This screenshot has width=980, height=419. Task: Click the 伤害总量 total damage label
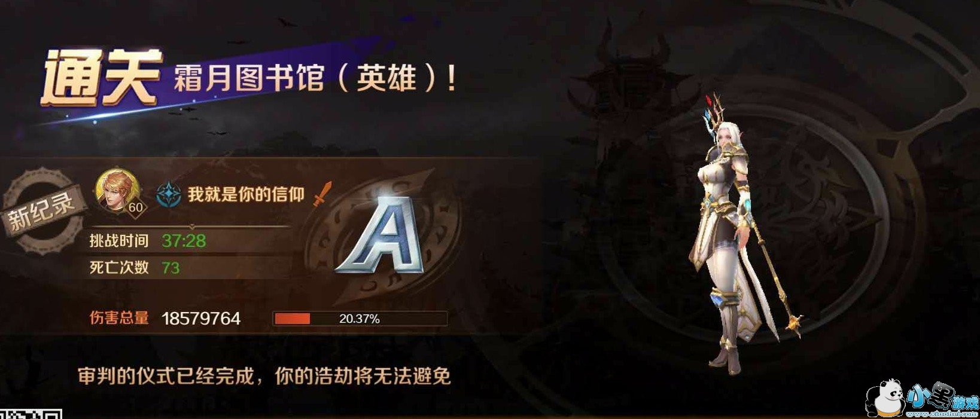pyautogui.click(x=119, y=318)
